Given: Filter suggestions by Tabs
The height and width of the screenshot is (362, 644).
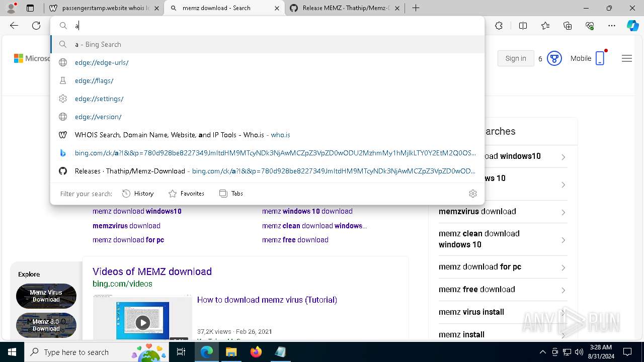Looking at the screenshot, I should coord(231,194).
